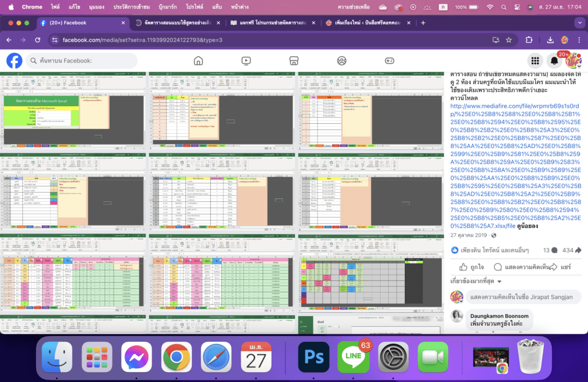Viewport: 588px width, 382px height.
Task: Open the profile account avatar menu
Action: (574, 61)
